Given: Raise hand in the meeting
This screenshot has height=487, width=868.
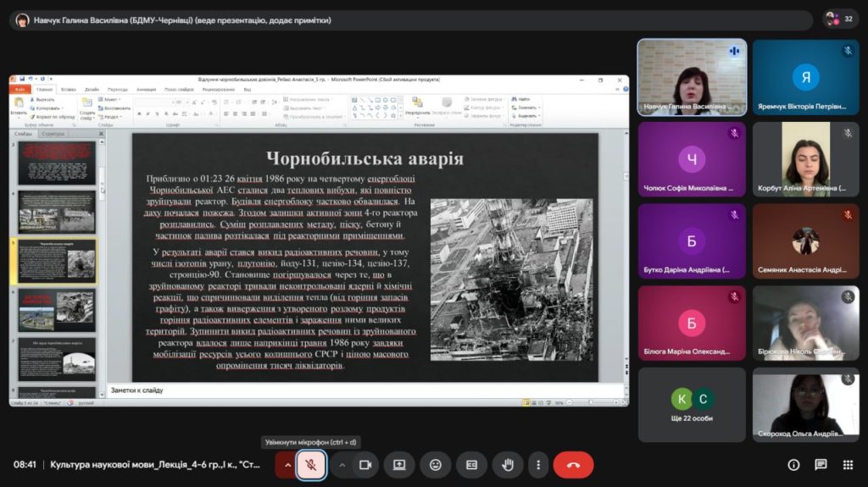Looking at the screenshot, I should point(508,465).
